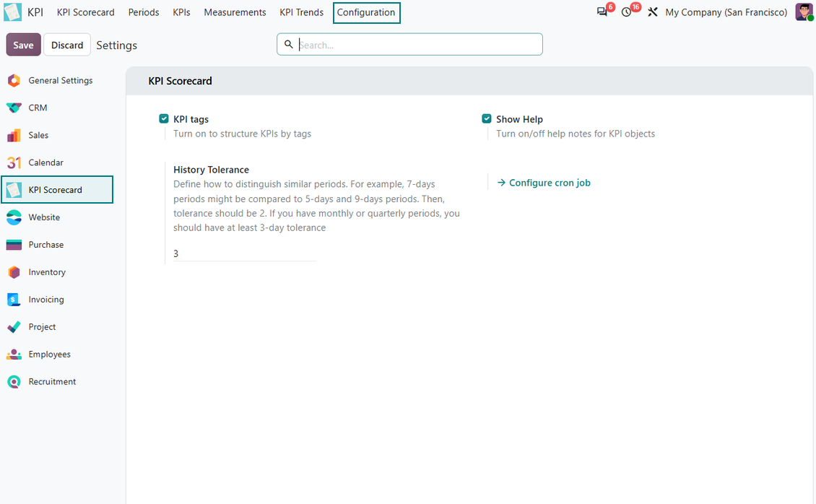Open the user avatar menu
Viewport: 816px width, 504px height.
coord(804,12)
